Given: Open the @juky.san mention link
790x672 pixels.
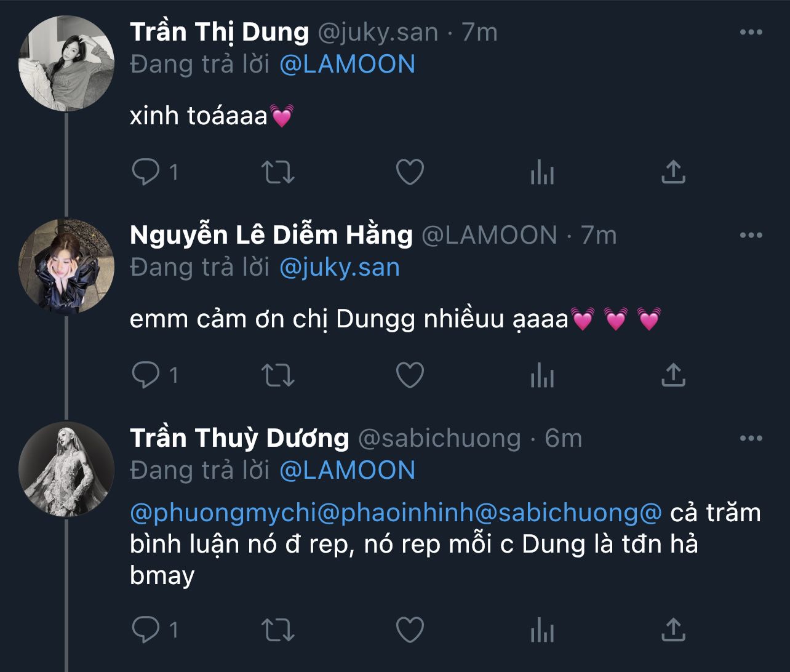Looking at the screenshot, I should [x=340, y=268].
